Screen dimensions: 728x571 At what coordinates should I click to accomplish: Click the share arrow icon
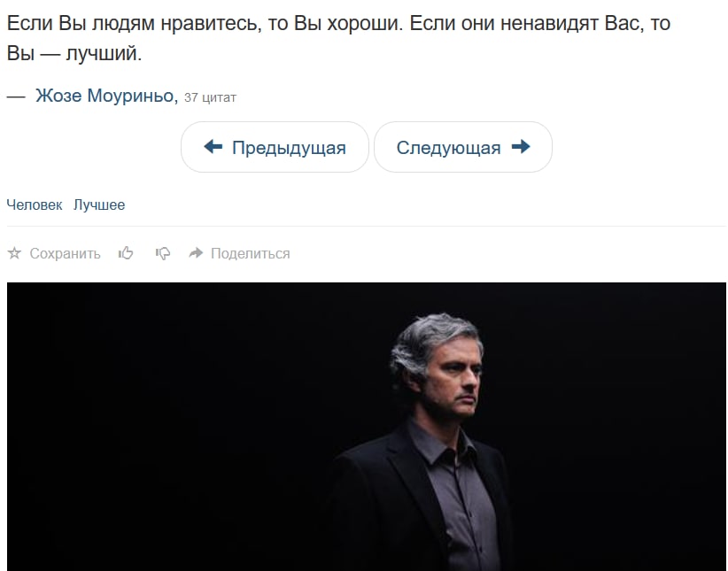[x=197, y=252]
